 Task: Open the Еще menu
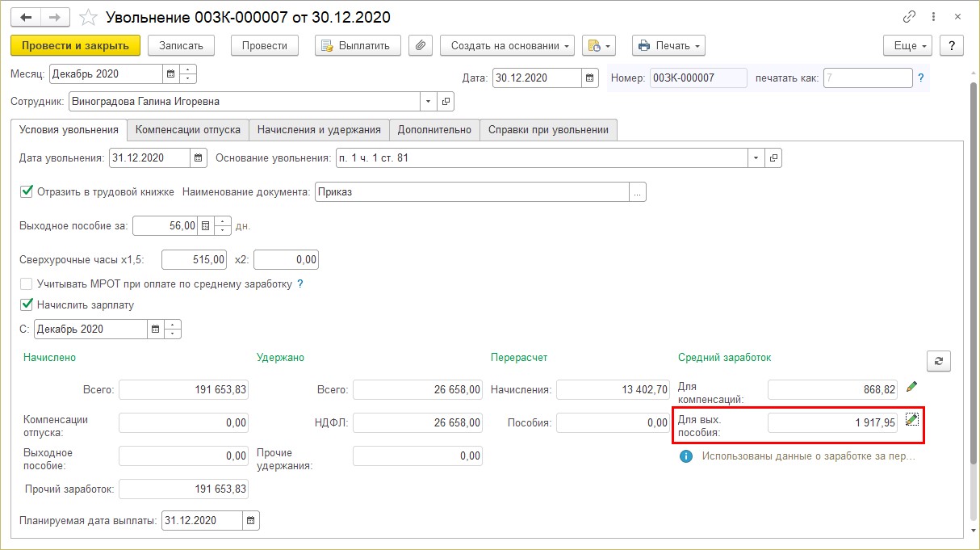pyautogui.click(x=908, y=46)
